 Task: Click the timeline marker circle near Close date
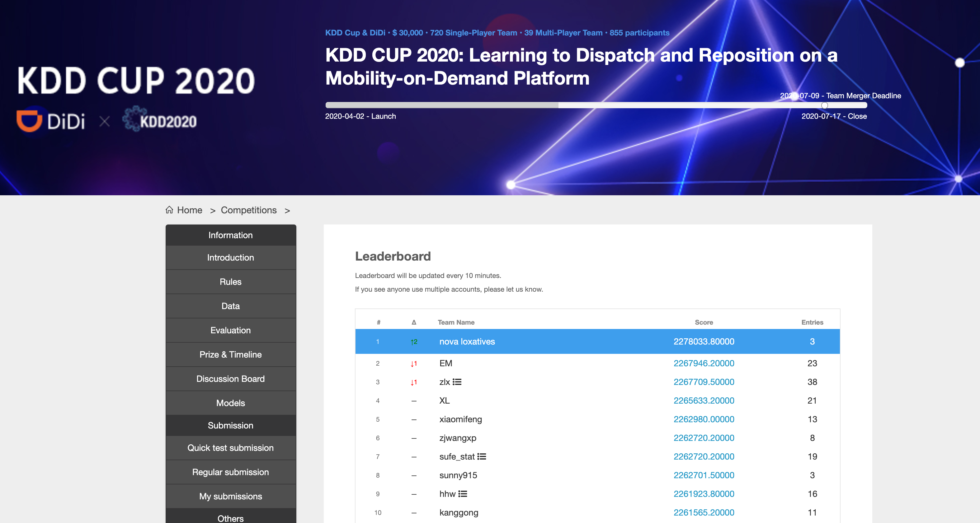tap(824, 105)
